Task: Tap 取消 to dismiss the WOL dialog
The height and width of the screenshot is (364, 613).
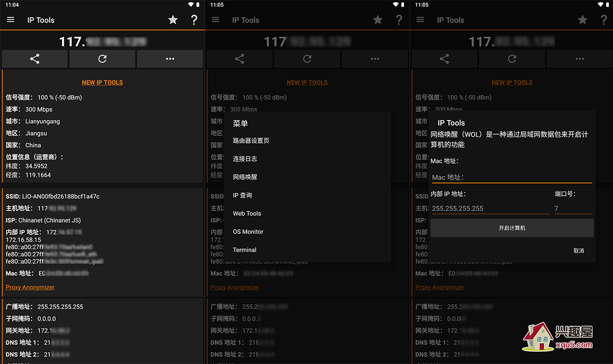Action: 579,251
